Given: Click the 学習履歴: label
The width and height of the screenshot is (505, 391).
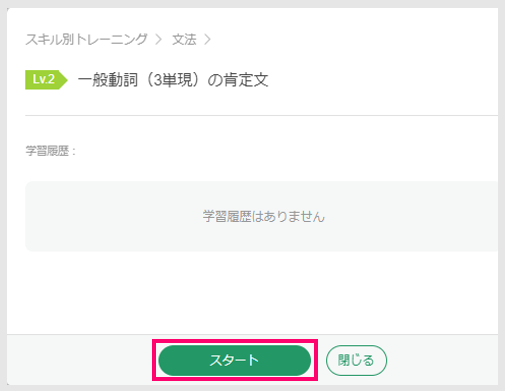Looking at the screenshot, I should click(x=51, y=151).
